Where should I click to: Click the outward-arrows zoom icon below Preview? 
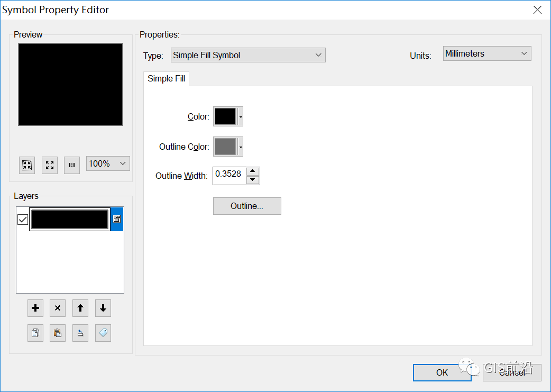click(50, 165)
